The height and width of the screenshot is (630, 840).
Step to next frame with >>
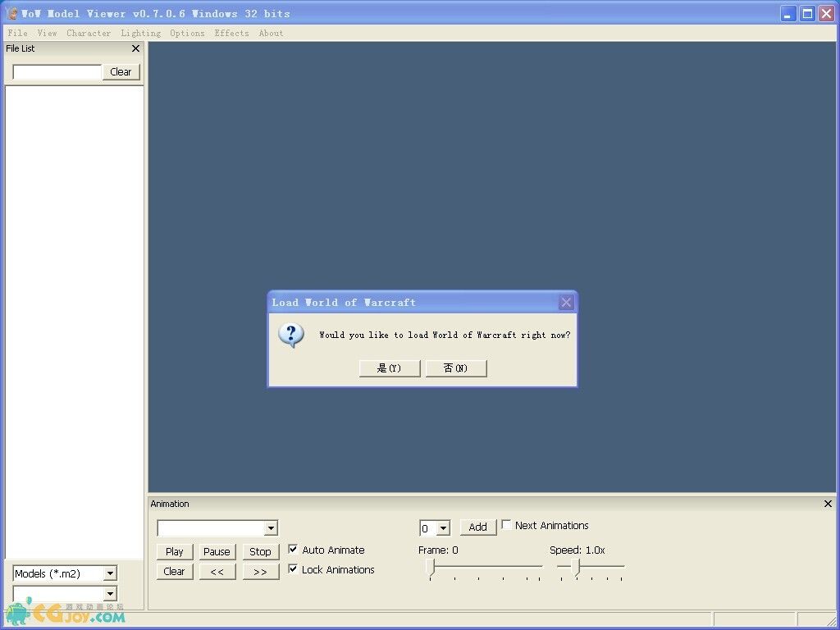tap(260, 572)
